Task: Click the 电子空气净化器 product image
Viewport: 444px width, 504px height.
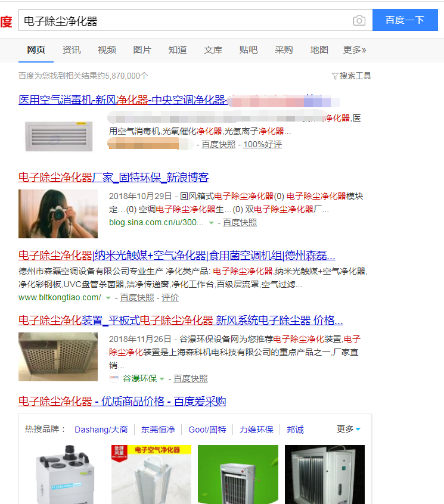Action: [x=151, y=474]
